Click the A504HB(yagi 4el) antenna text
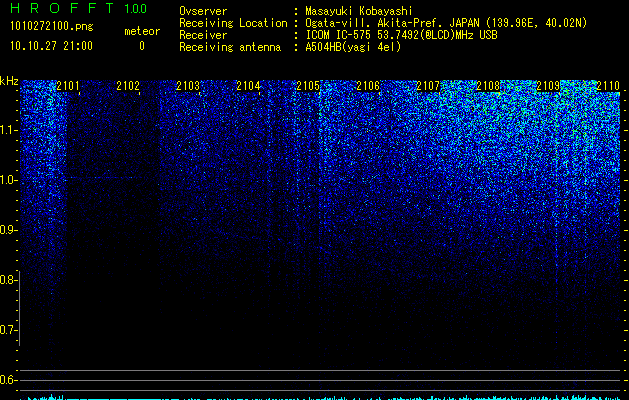The image size is (629, 400). pyautogui.click(x=353, y=47)
